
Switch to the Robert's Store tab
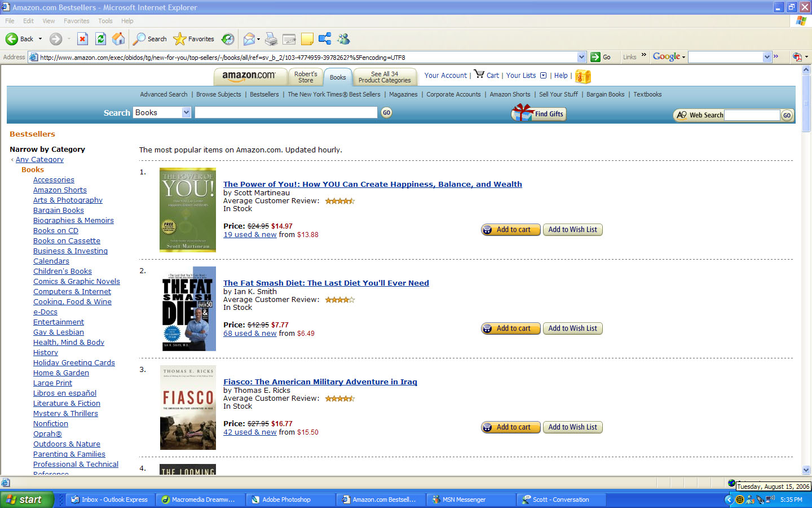point(306,77)
